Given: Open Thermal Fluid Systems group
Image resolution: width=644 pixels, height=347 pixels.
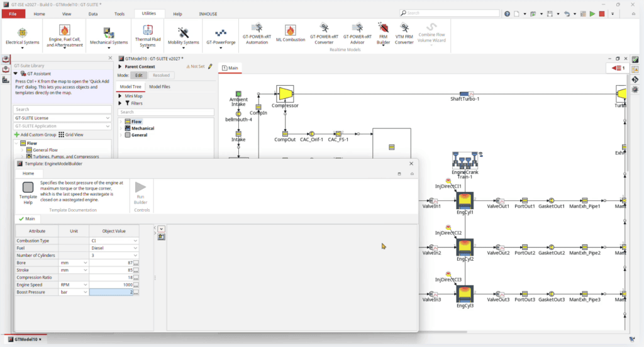Looking at the screenshot, I should [x=147, y=37].
